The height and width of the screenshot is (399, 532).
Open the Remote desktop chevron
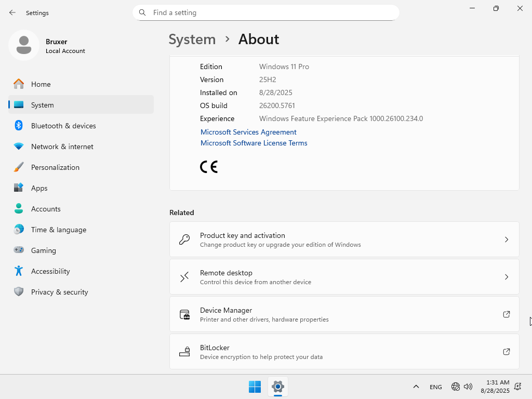coord(507,277)
